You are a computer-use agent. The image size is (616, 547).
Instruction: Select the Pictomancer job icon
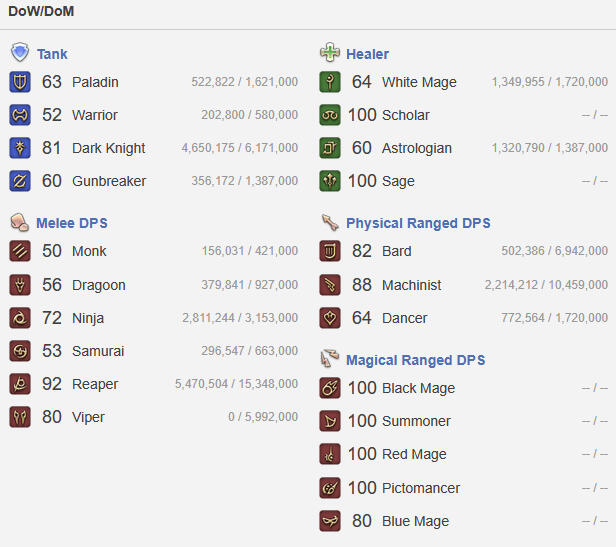330,488
